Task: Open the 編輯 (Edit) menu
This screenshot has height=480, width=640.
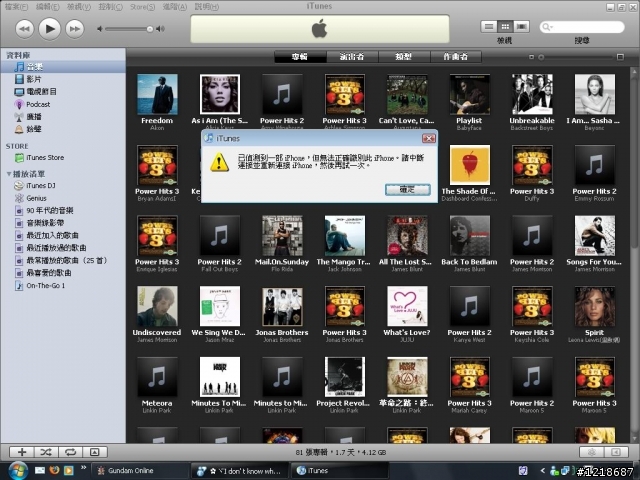Action: click(47, 7)
